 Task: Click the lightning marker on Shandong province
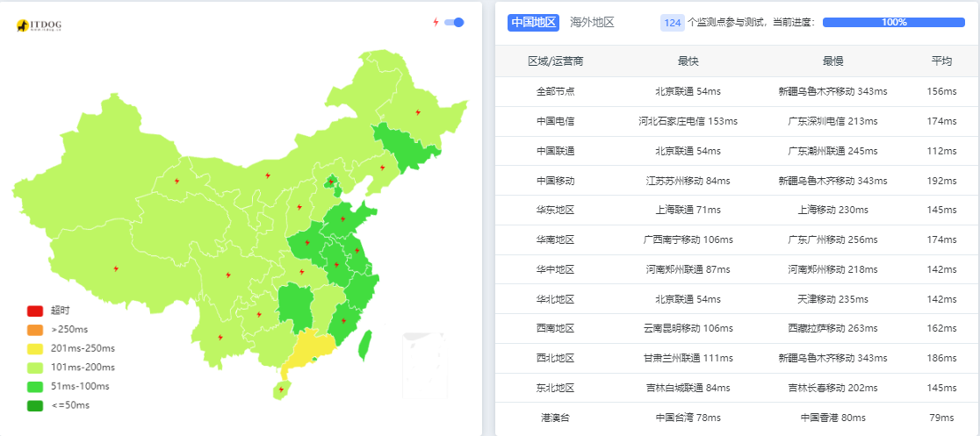(342, 218)
